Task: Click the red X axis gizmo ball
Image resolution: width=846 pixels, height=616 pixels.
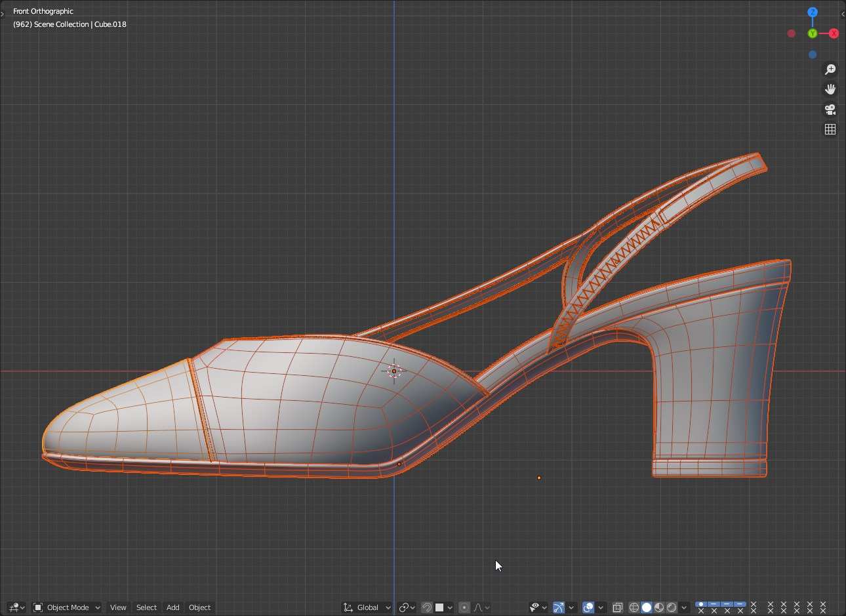Action: (834, 33)
